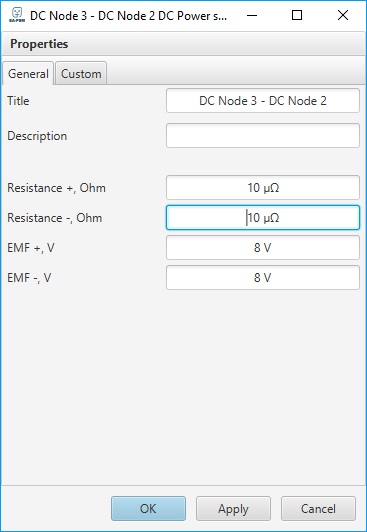Cancel and discard the changes

point(318,509)
